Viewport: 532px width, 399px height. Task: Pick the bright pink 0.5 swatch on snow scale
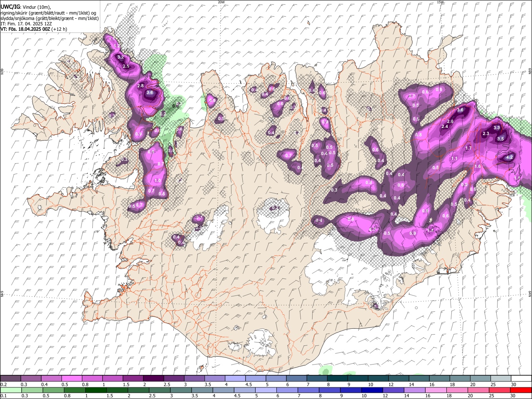tap(71, 379)
